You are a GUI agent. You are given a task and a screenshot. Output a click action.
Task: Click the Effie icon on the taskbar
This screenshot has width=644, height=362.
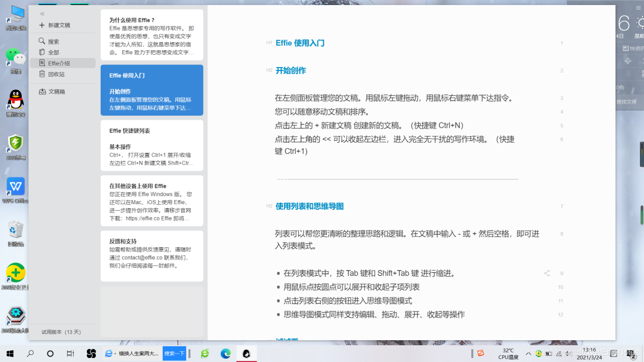pyautogui.click(x=246, y=353)
